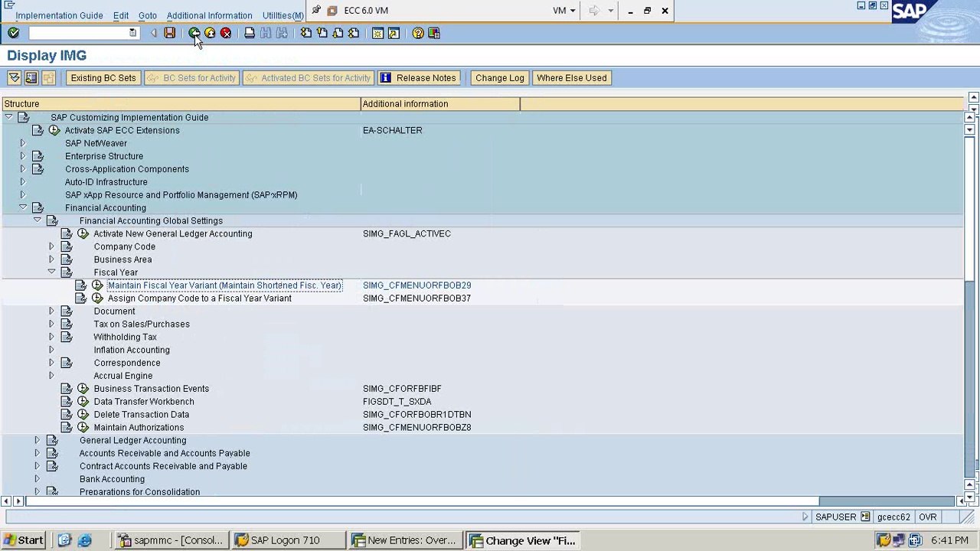Expand General Ledger Accounting node
Viewport: 980px width, 551px height.
click(37, 440)
